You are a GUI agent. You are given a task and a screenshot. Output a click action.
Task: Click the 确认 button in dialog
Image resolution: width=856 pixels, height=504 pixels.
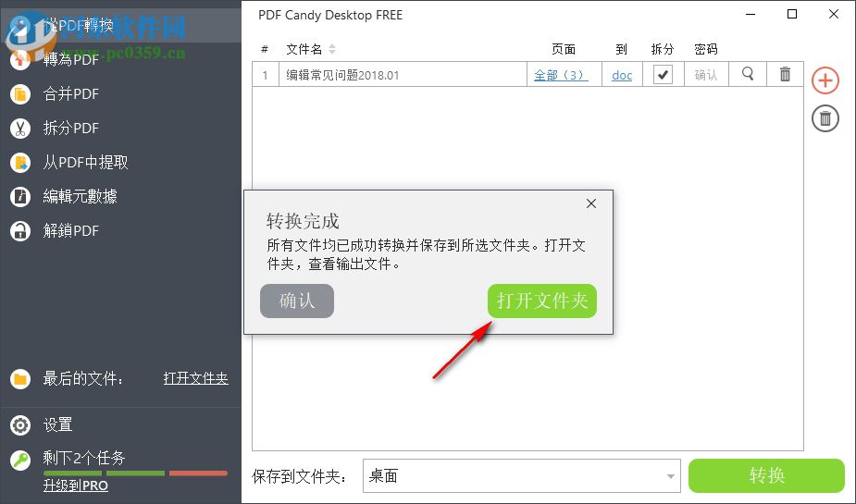[x=297, y=301]
